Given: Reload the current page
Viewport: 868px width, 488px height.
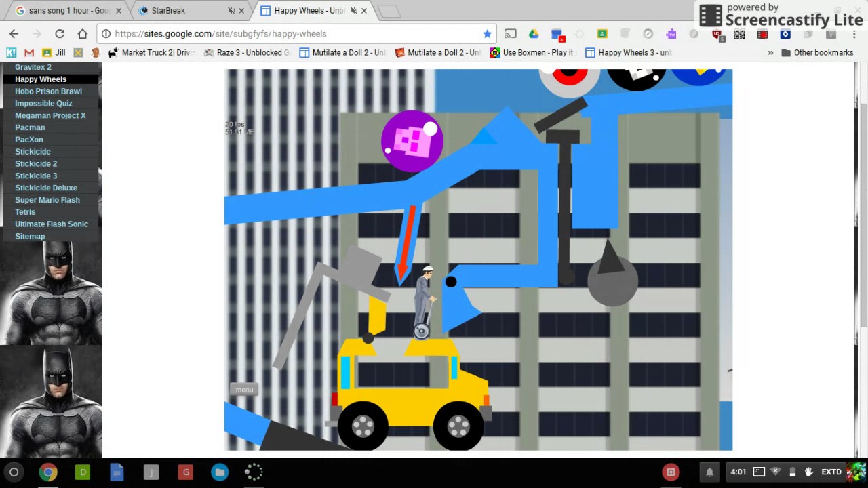Looking at the screenshot, I should point(60,33).
